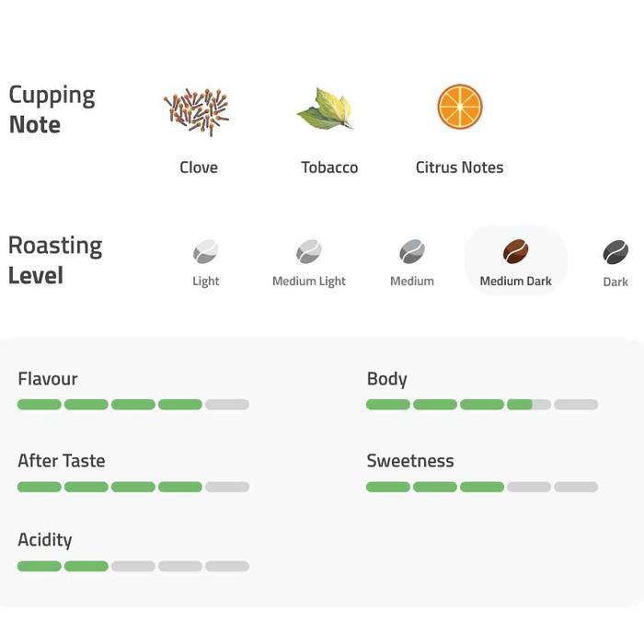Click the Sweetness rating bar
Image resolution: width=644 pixels, height=644 pixels.
coord(482,488)
